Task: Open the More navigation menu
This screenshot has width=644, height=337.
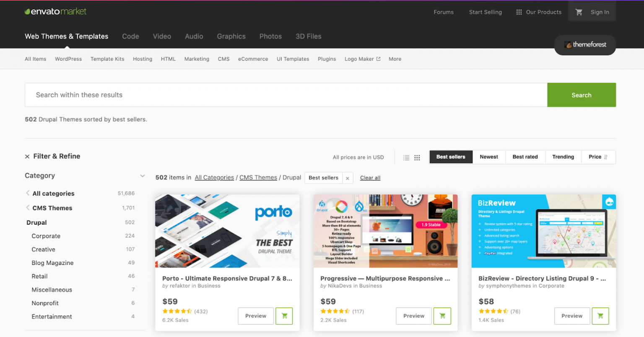Action: click(395, 59)
